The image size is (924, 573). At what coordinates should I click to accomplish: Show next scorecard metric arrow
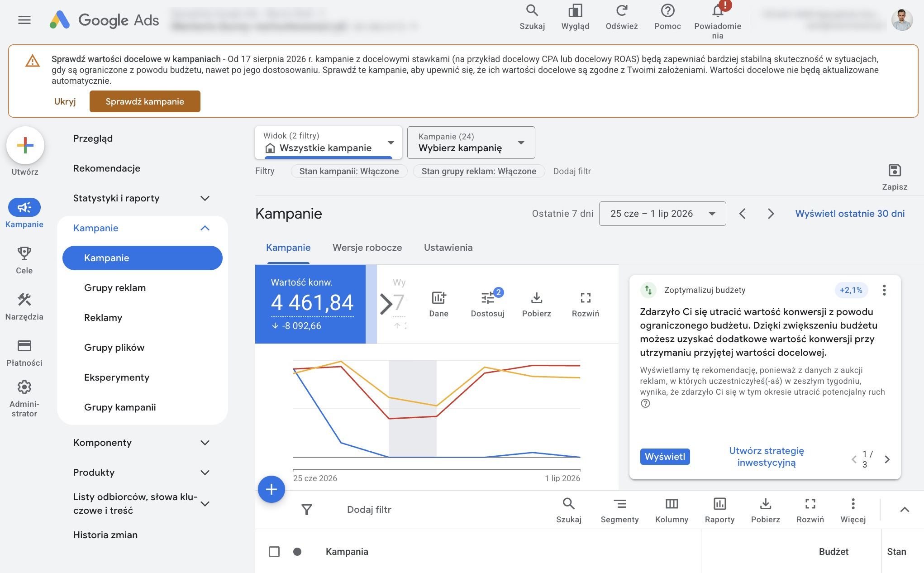click(x=386, y=304)
